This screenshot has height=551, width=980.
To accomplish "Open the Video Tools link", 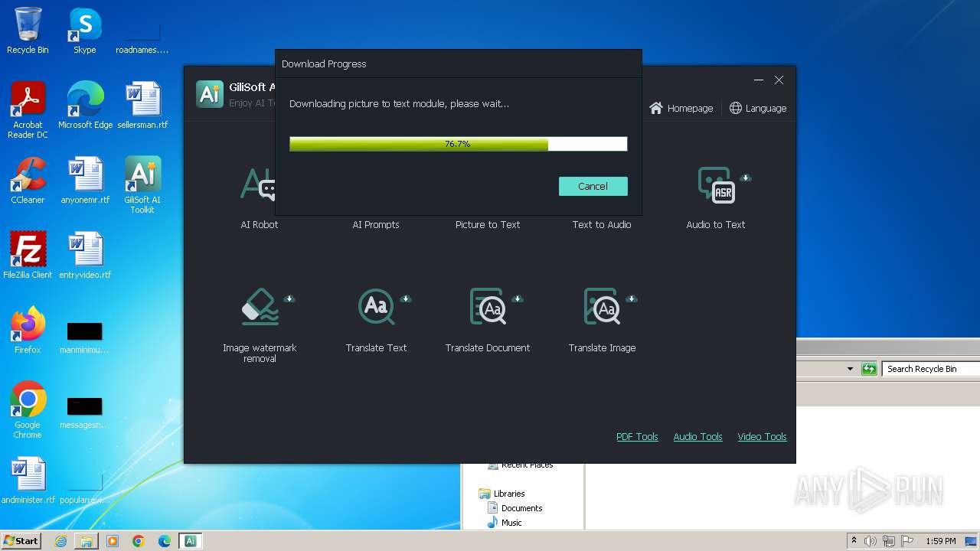I will (x=762, y=437).
